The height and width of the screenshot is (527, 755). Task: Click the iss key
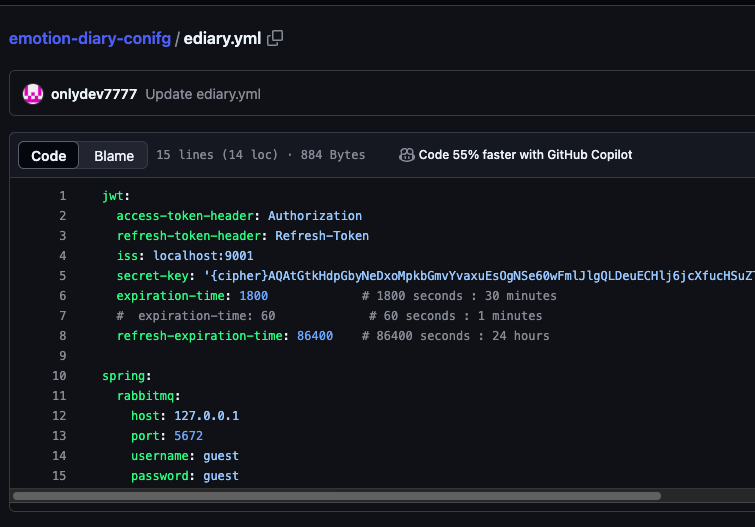point(127,256)
